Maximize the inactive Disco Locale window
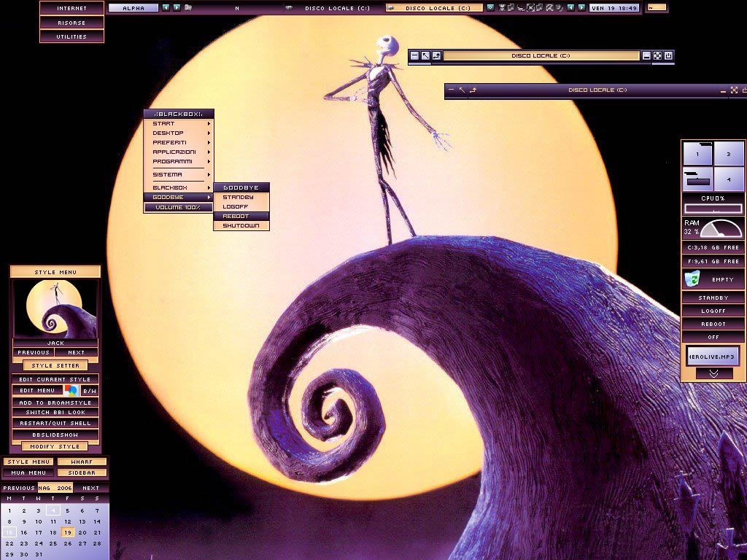This screenshot has width=747, height=560. click(x=734, y=90)
